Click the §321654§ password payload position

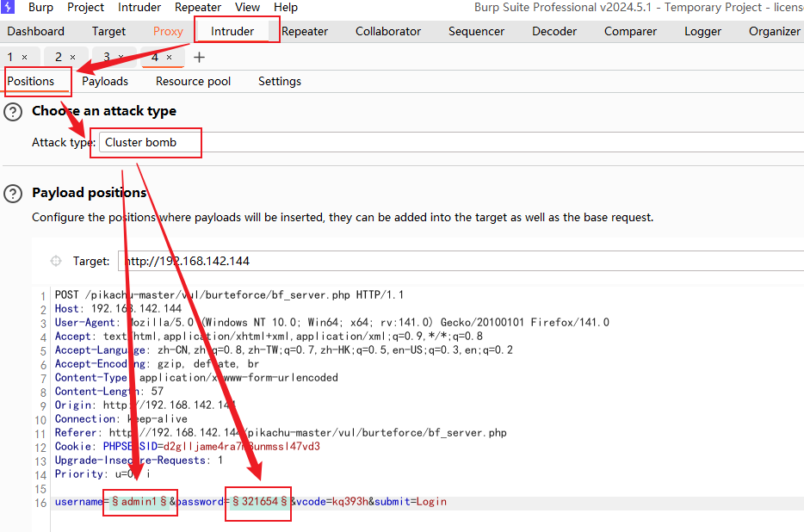(x=259, y=502)
